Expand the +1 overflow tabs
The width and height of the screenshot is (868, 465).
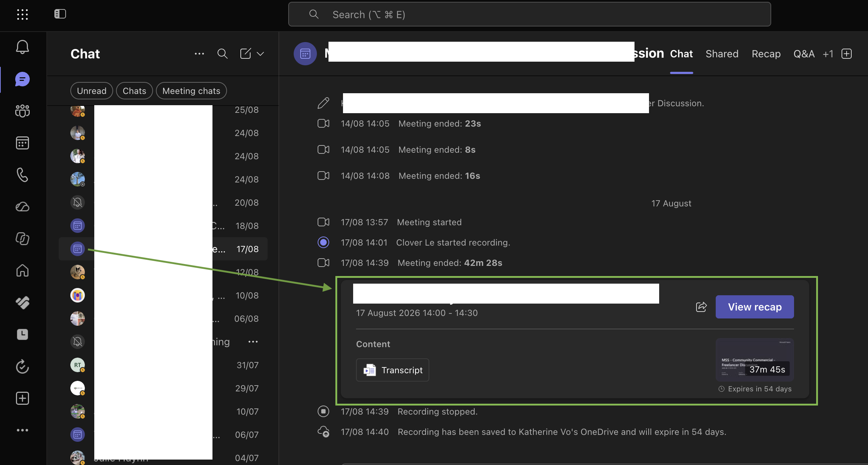click(828, 54)
